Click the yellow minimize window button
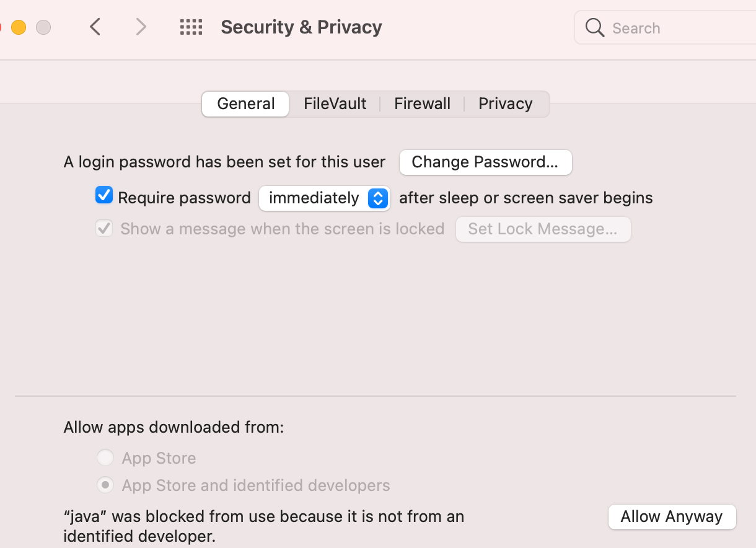This screenshot has height=548, width=756. point(19,27)
